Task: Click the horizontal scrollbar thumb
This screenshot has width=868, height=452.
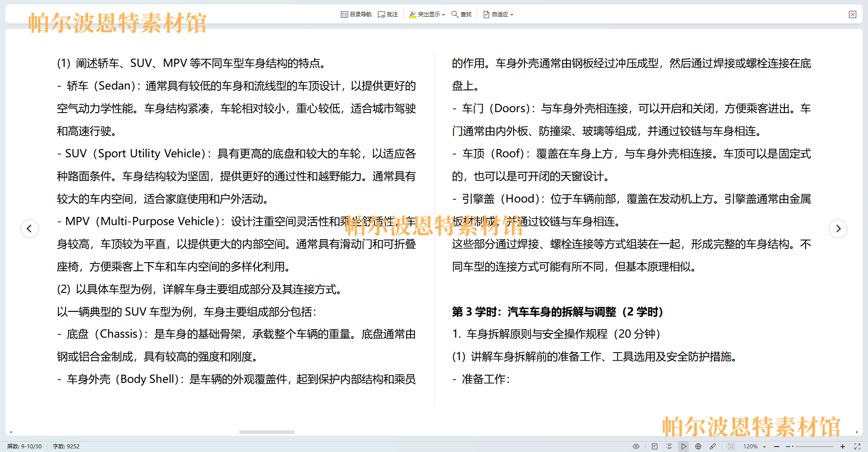Action: pos(267,432)
